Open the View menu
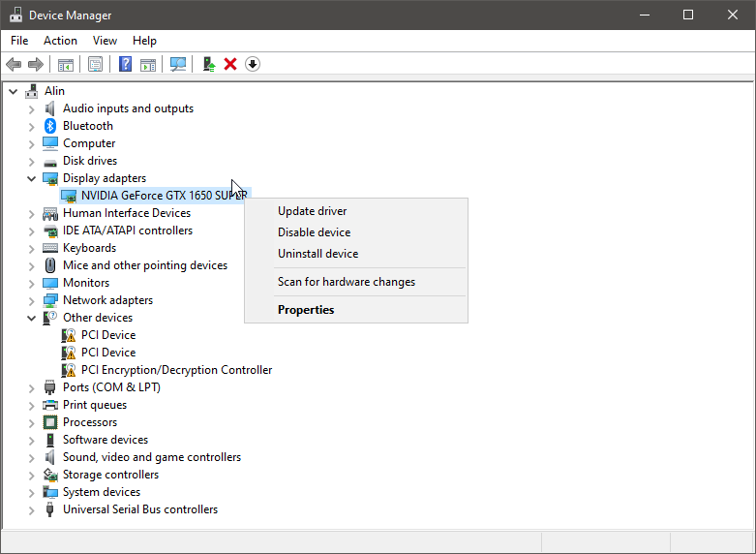Image resolution: width=756 pixels, height=554 pixels. coord(105,41)
